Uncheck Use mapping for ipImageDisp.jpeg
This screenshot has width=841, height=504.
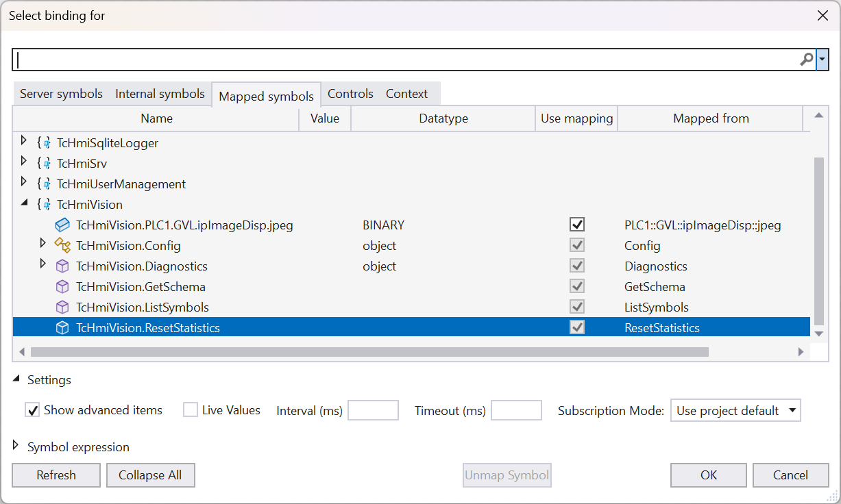(577, 225)
